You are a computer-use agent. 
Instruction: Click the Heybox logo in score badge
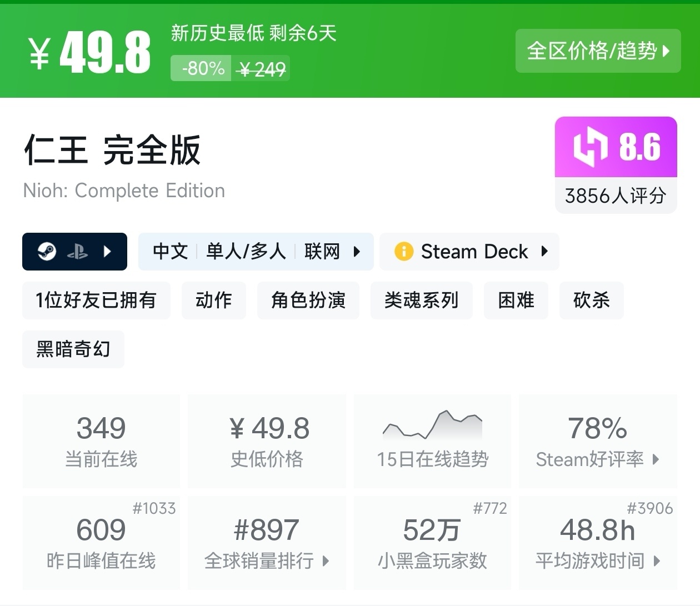(x=590, y=147)
